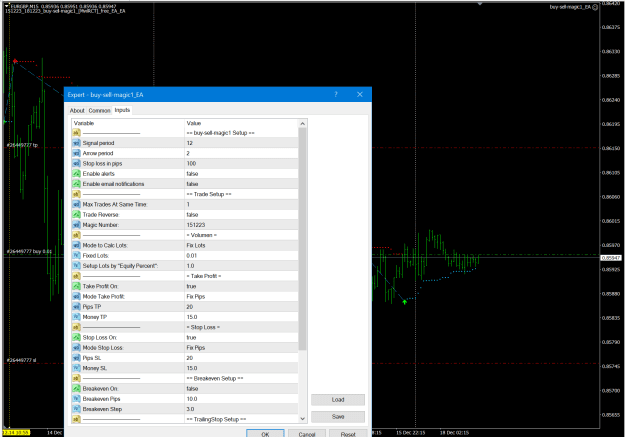
Task: Click the Setup Lots by Equity Percent icon
Action: pos(76,266)
